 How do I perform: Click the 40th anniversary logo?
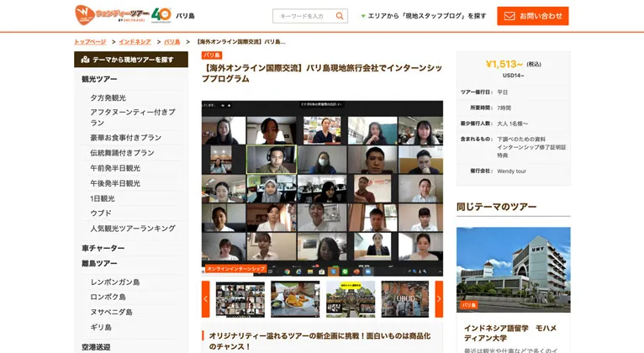(161, 15)
